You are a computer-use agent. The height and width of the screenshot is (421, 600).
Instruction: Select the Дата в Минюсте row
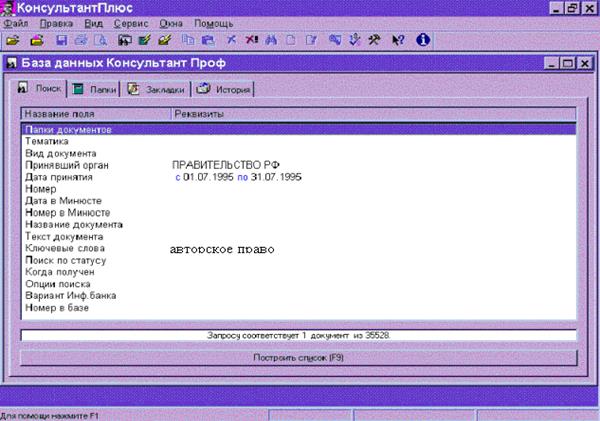298,201
